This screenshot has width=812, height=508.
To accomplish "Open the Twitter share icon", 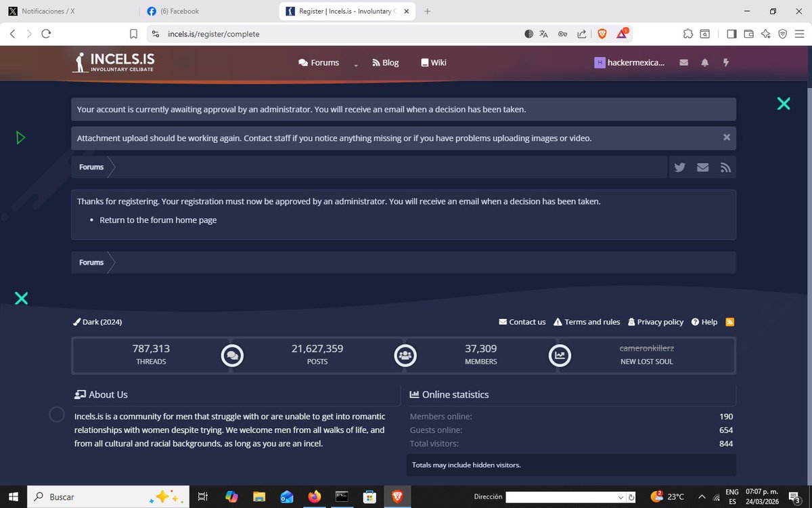I will 680,167.
